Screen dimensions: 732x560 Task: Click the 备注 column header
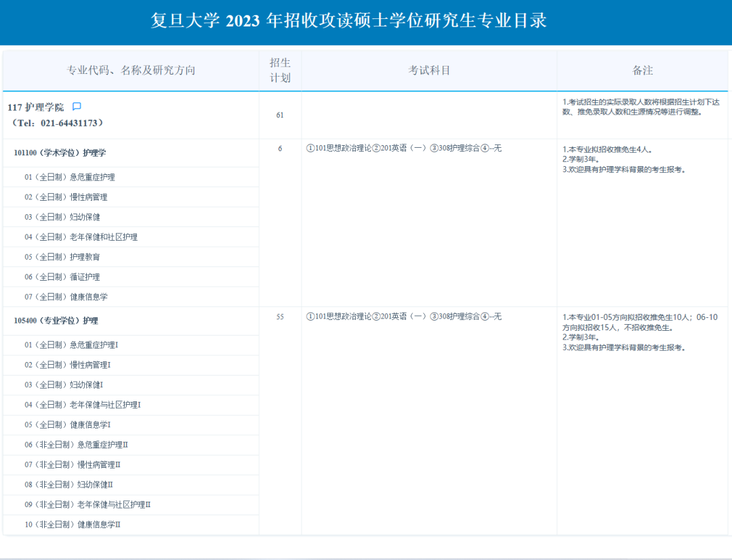click(x=643, y=71)
